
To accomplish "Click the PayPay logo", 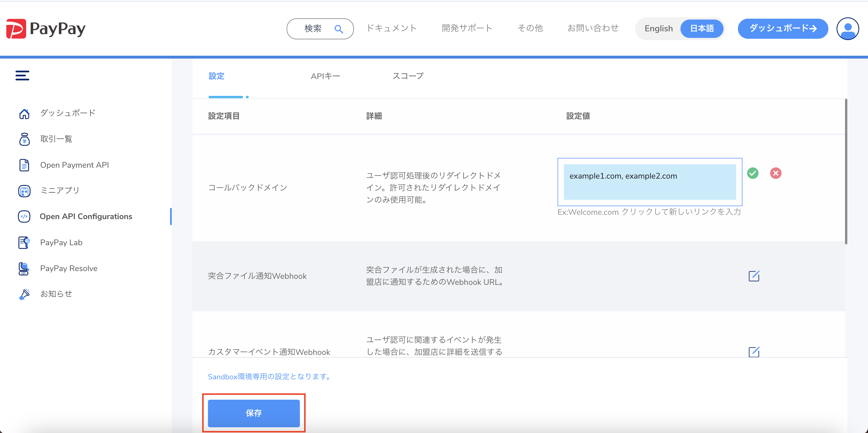I will point(46,29).
